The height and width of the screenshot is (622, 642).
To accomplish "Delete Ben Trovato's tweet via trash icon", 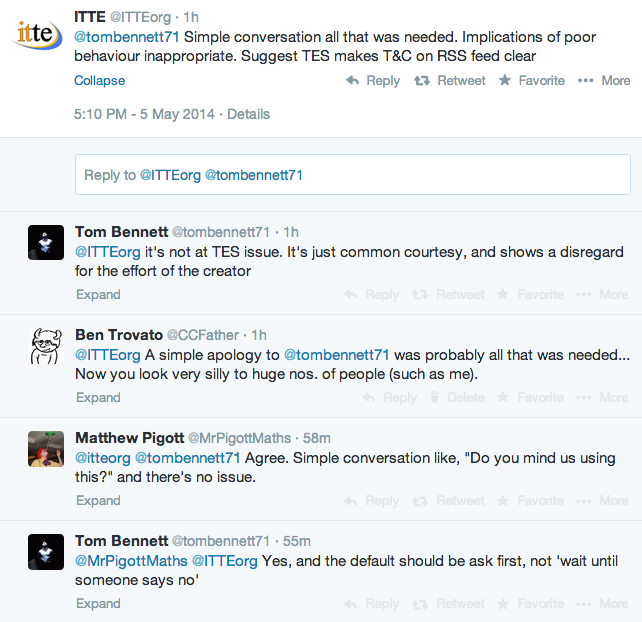I will pos(457,397).
